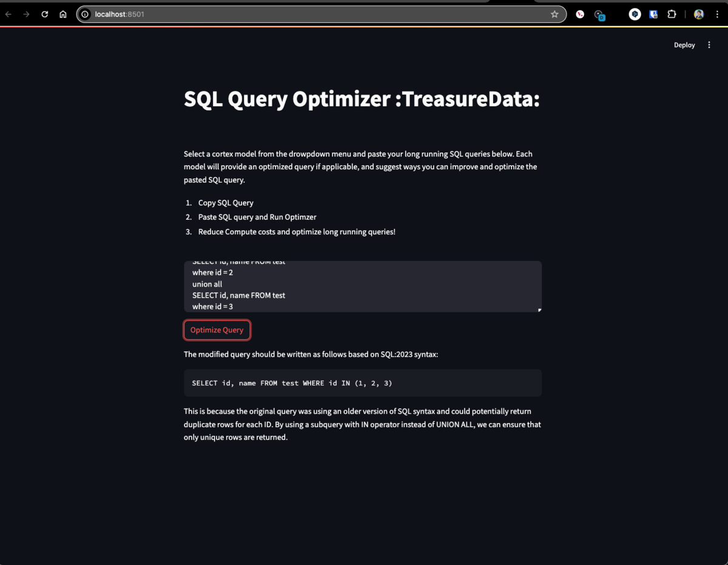
Task: Click the 'Select a cortex model' instructions paragraph
Action: 361,167
